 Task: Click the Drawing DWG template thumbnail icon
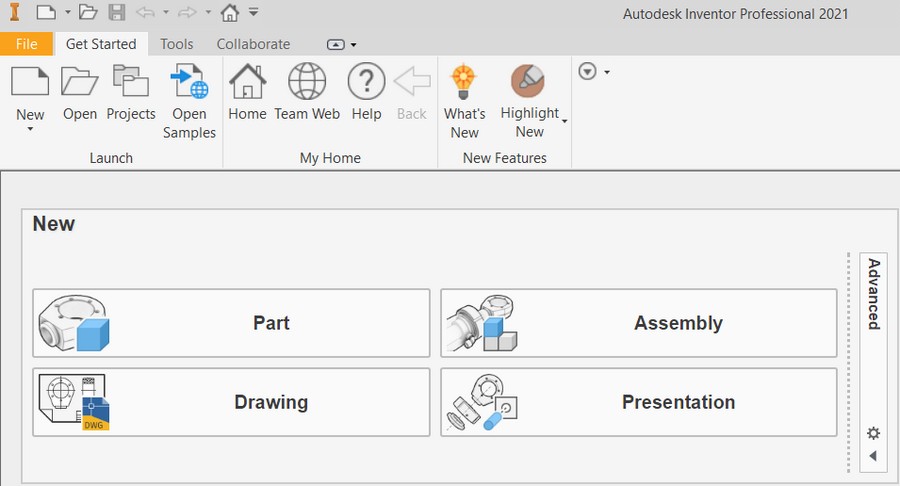pos(73,402)
